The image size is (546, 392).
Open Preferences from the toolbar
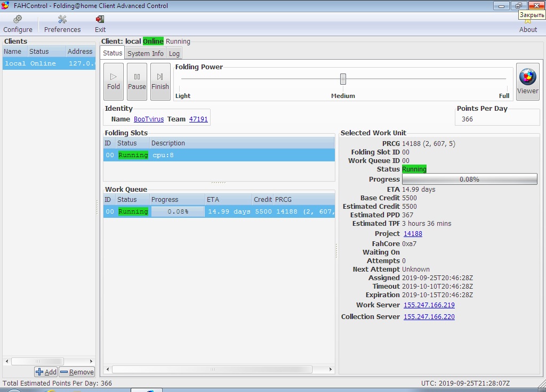click(x=62, y=24)
